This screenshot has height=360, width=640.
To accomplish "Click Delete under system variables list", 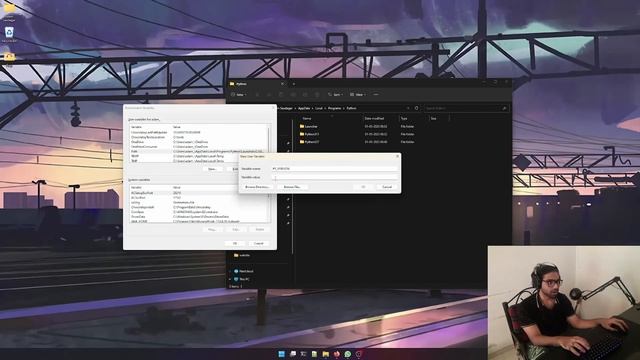I will [x=260, y=229].
